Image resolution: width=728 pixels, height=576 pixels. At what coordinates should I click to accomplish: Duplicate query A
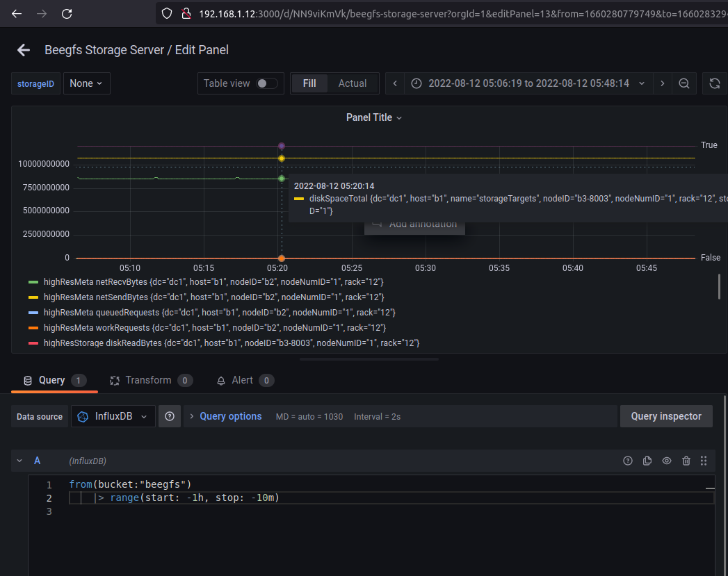coord(647,461)
